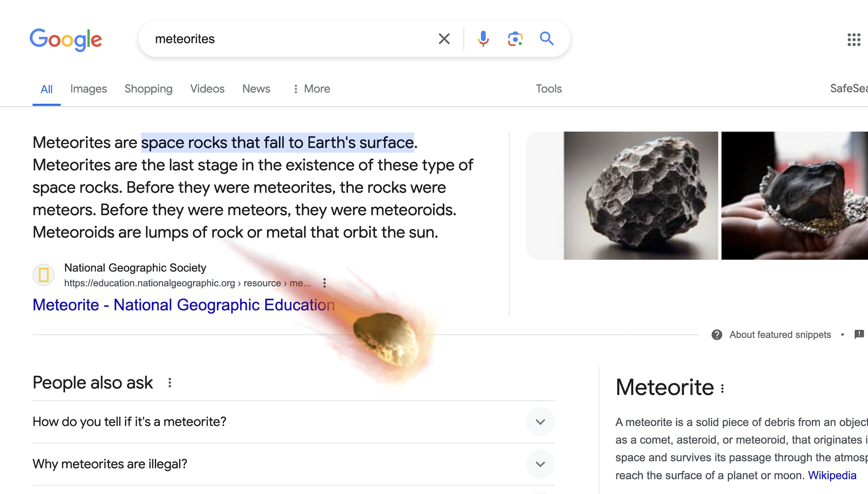
Task: Switch to the News tab
Action: point(256,89)
